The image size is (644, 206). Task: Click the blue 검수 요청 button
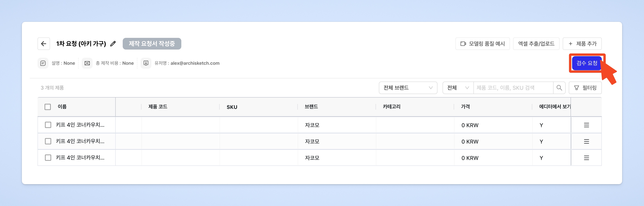(x=587, y=63)
